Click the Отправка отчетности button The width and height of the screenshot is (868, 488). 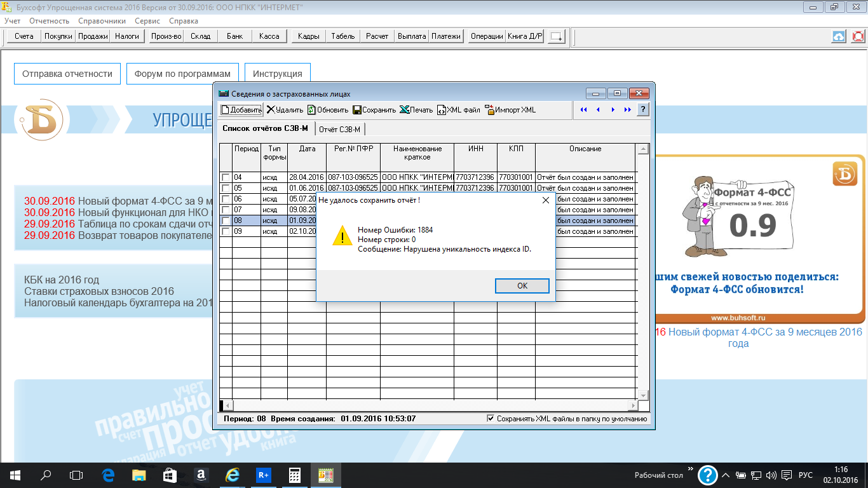point(67,74)
